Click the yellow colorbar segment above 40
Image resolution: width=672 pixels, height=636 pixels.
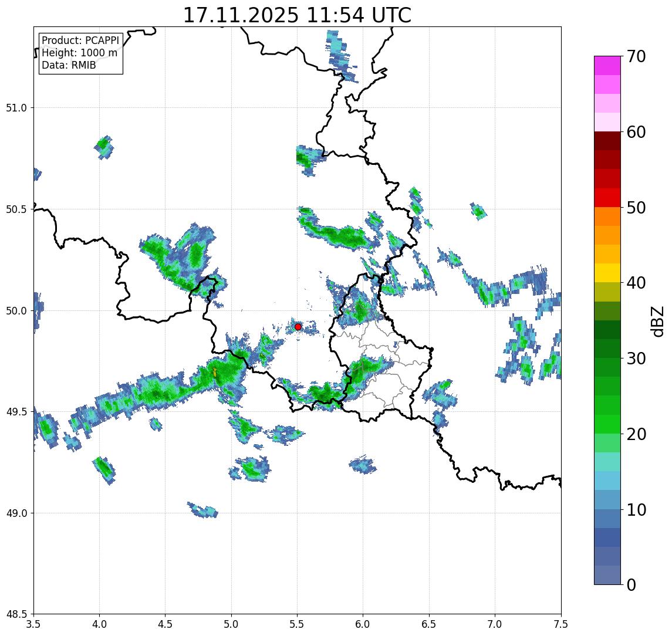[607, 273]
